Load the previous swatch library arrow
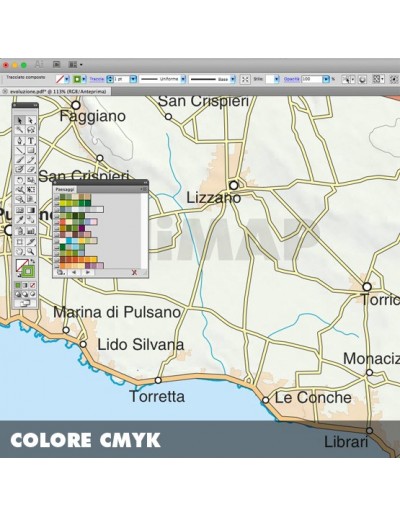 click(74, 272)
